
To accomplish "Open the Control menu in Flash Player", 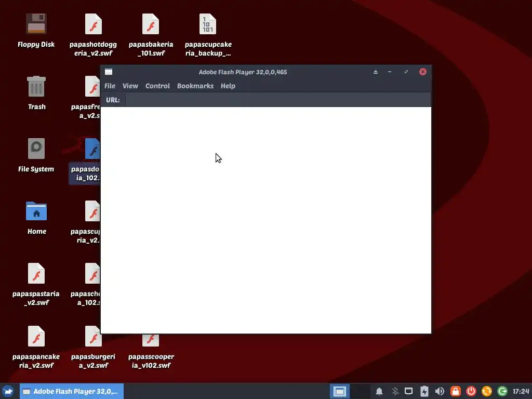I will tap(157, 86).
